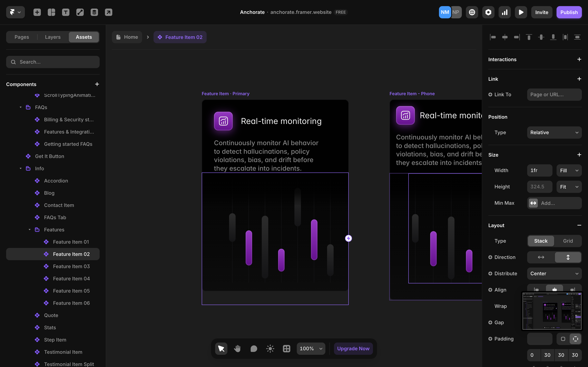The width and height of the screenshot is (588, 367).
Task: Click the Publish button
Action: click(569, 12)
